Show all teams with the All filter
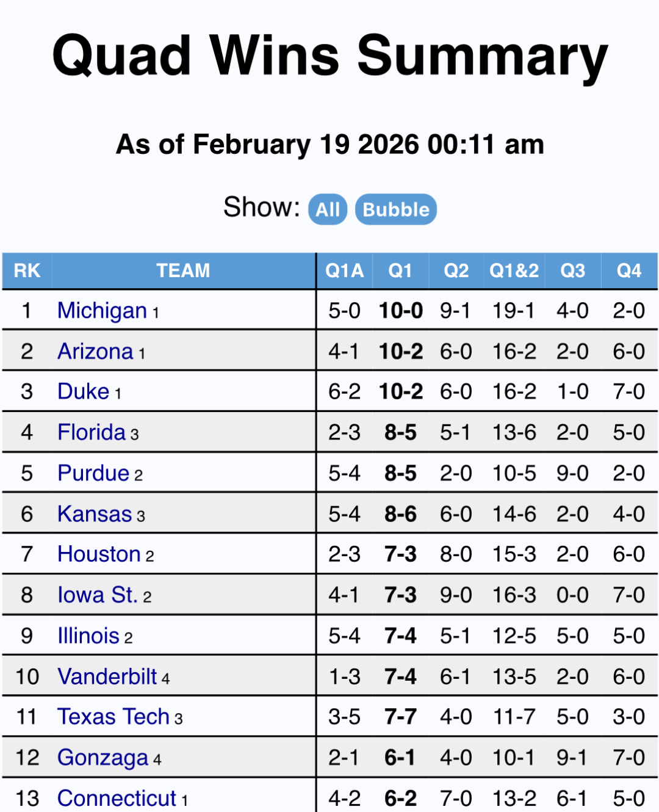This screenshot has width=659, height=812. (x=328, y=209)
